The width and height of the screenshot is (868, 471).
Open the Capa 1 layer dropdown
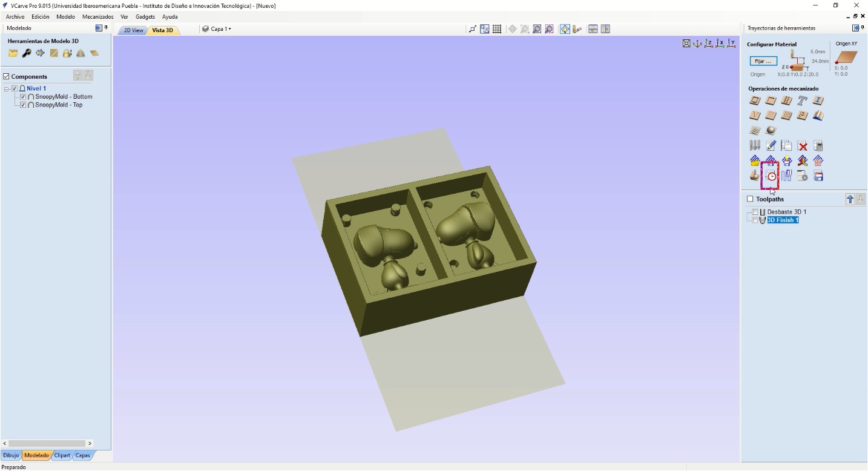coord(217,28)
